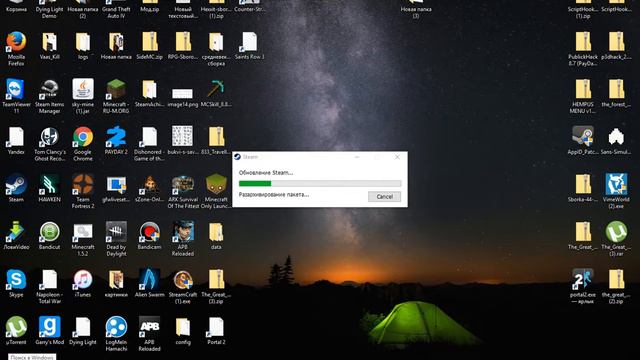Open the Minecraft RU-M.ORG shortcut
Screen dimensions: 640x360
[x=116, y=89]
